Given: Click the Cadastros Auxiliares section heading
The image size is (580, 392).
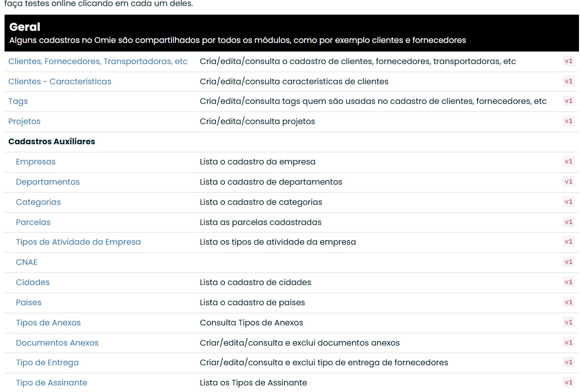Looking at the screenshot, I should [52, 142].
